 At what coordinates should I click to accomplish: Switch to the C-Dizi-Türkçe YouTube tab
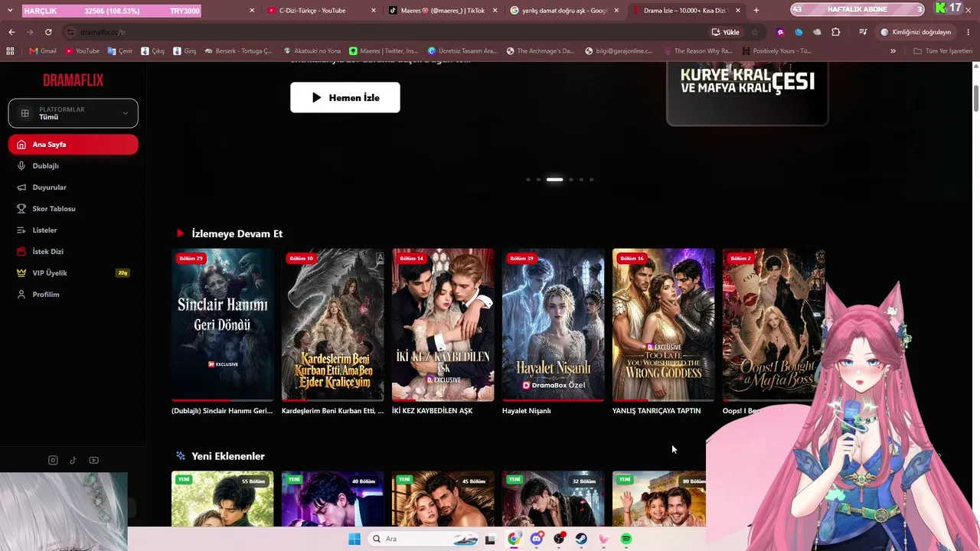pos(322,11)
